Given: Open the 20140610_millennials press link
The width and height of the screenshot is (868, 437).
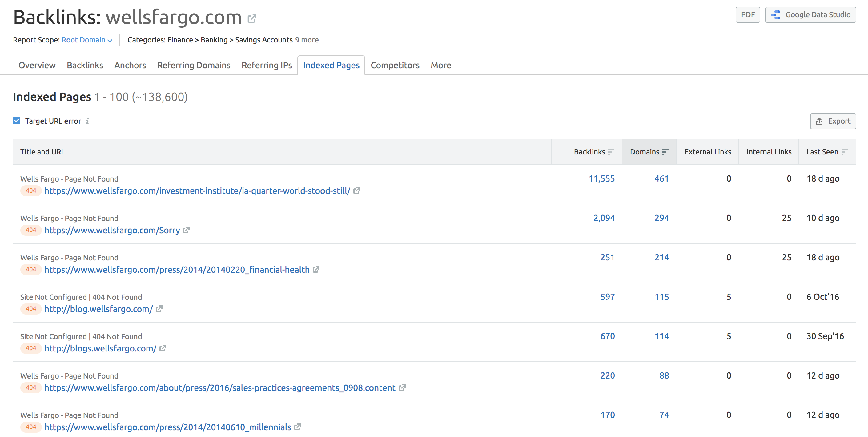Looking at the screenshot, I should (x=168, y=427).
